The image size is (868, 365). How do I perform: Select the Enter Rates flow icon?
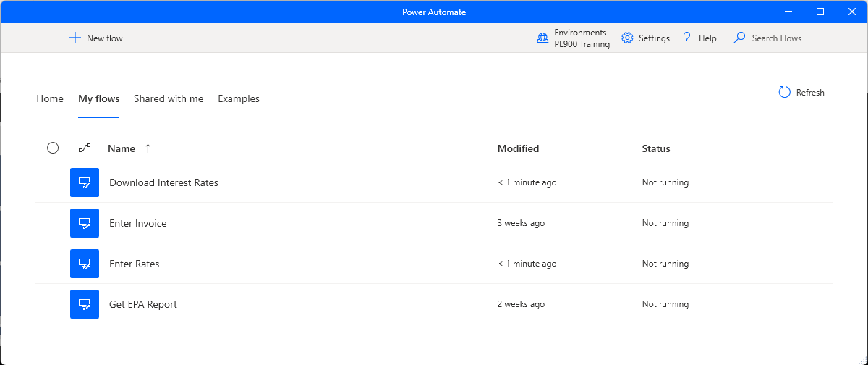(x=85, y=264)
